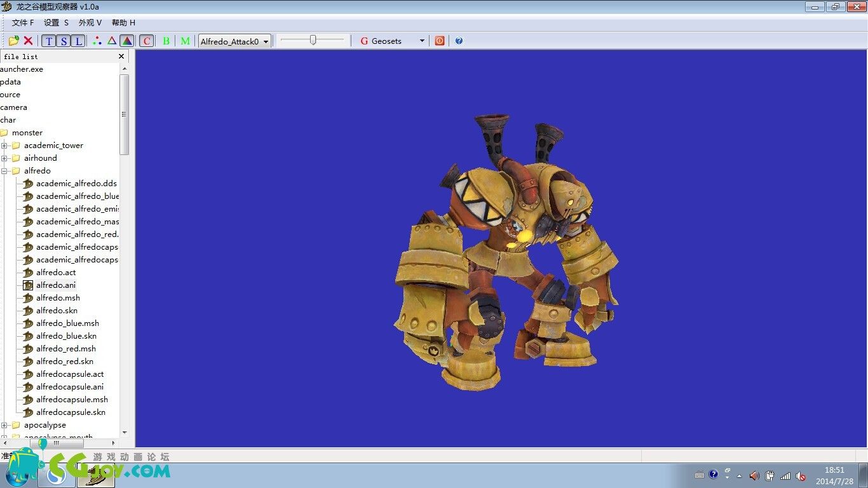868x488 pixels.
Task: Switch to wireframe triangle display mode
Action: (112, 41)
